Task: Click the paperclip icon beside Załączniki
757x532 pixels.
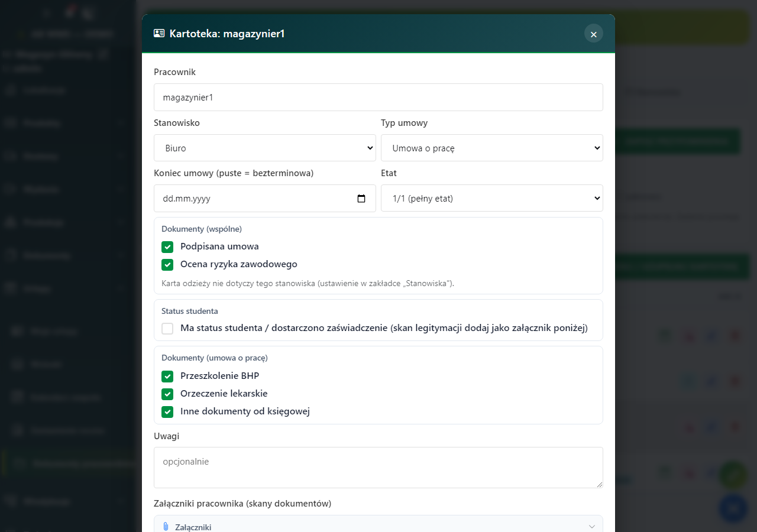Action: (166, 527)
